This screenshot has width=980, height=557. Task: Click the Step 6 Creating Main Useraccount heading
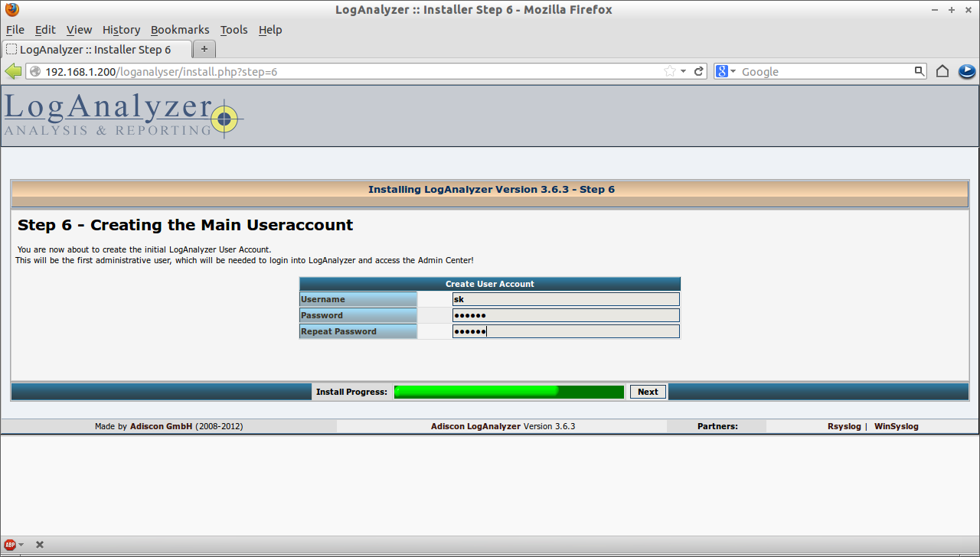185,225
